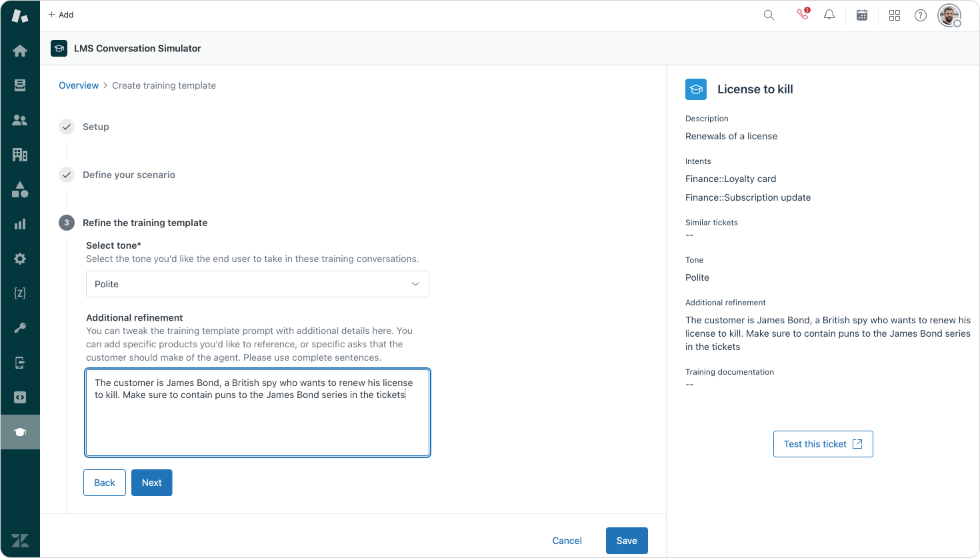Click the Similar tickets label
The width and height of the screenshot is (980, 558).
[x=711, y=223]
